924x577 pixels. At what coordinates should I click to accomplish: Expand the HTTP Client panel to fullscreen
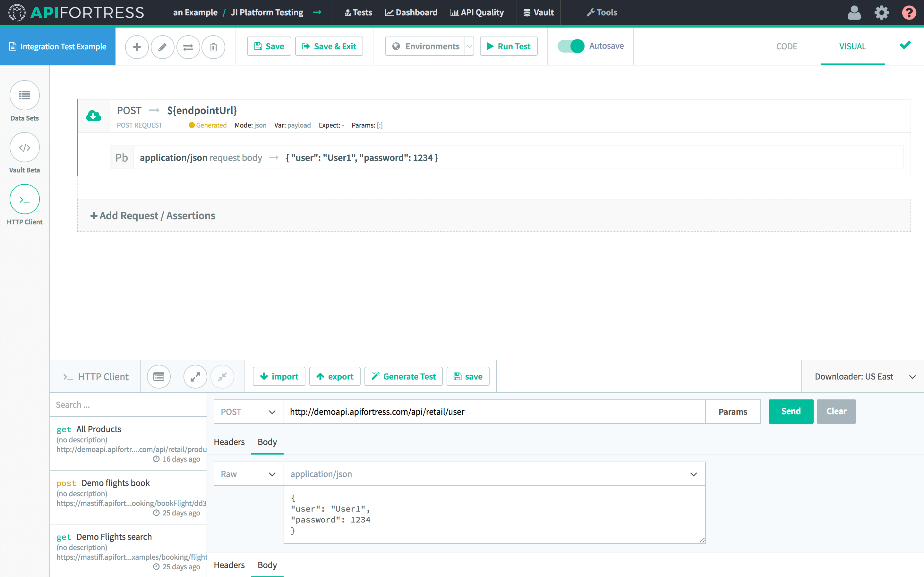pyautogui.click(x=195, y=377)
